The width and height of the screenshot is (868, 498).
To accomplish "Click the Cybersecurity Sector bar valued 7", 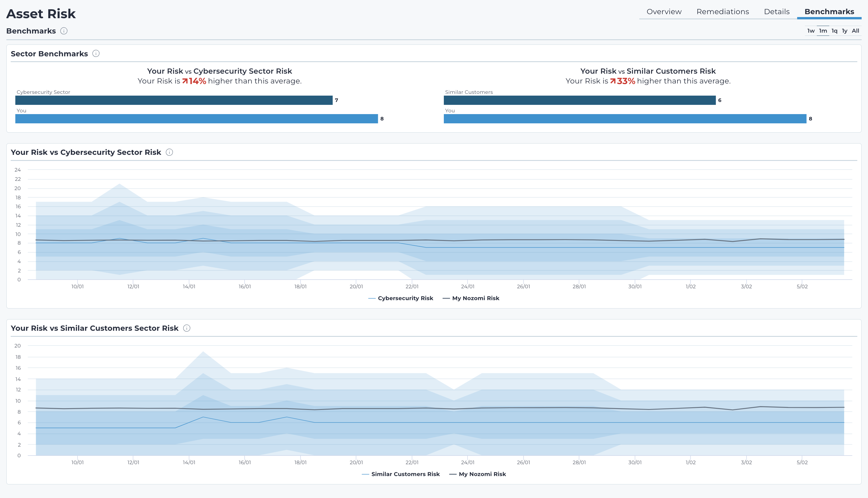I will coord(174,100).
